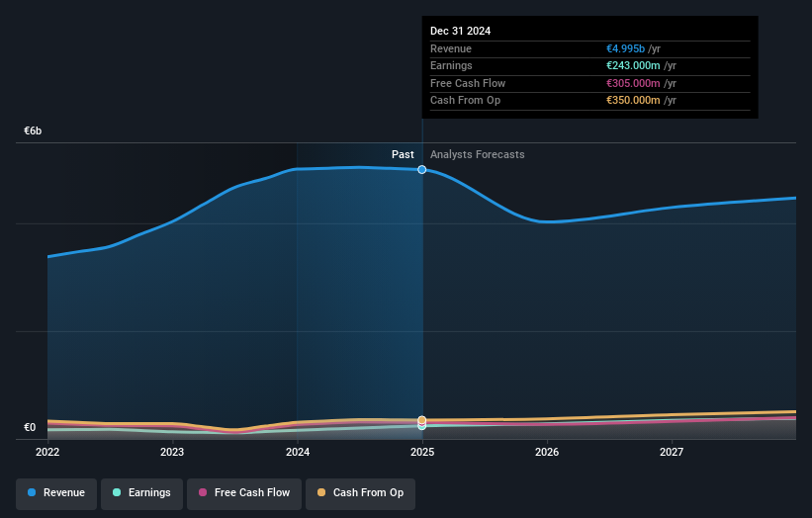Click the Dec 31 2024 tooltip date
The height and width of the screenshot is (518, 812).
coord(460,31)
